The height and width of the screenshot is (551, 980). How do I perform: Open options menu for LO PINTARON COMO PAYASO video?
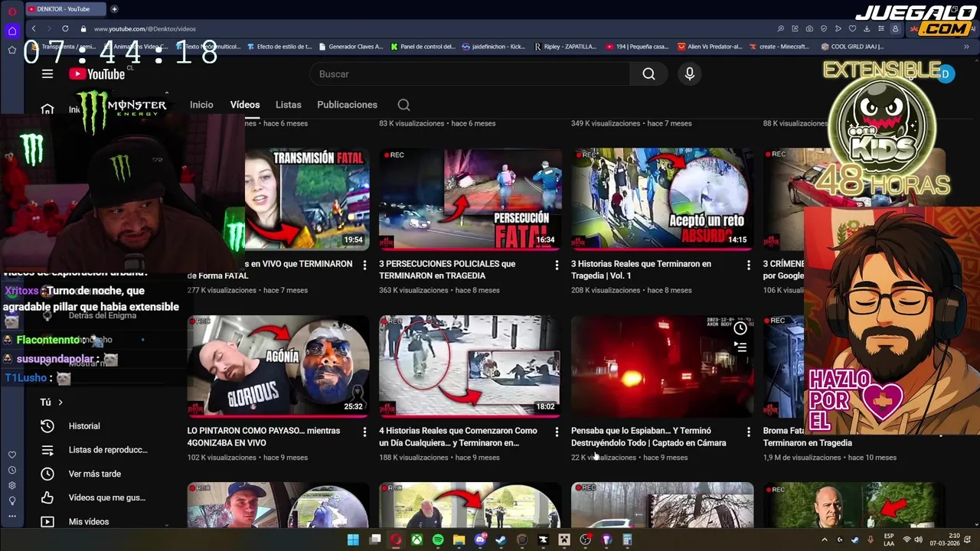(364, 432)
